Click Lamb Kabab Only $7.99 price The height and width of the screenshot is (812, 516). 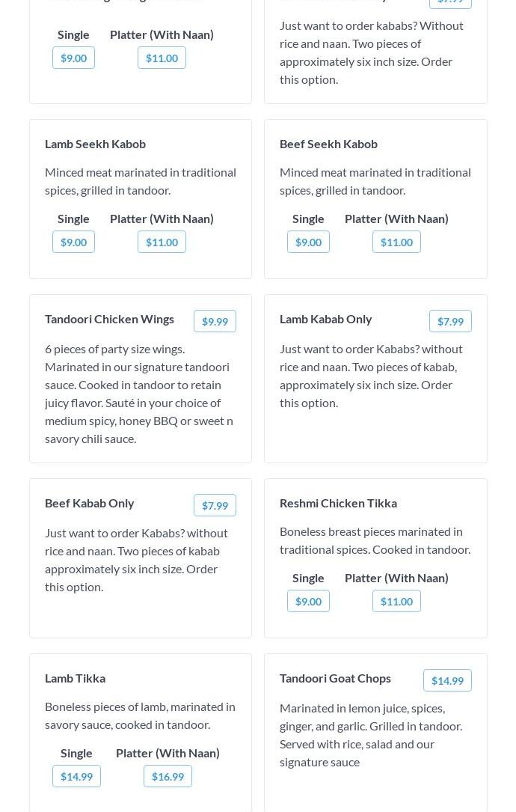tap(450, 321)
